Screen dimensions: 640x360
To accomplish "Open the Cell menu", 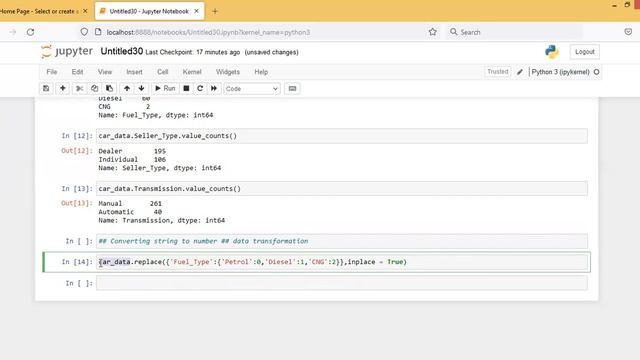I will pyautogui.click(x=162, y=72).
